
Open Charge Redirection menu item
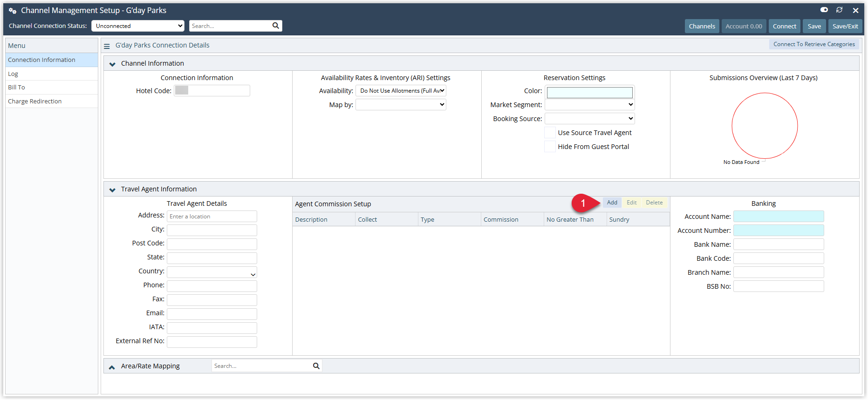(x=52, y=101)
